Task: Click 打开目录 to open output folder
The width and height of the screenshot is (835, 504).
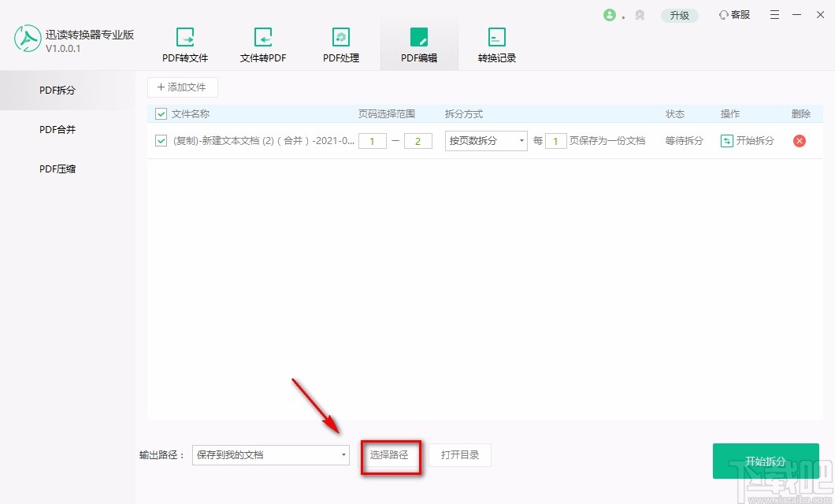Action: pos(460,455)
